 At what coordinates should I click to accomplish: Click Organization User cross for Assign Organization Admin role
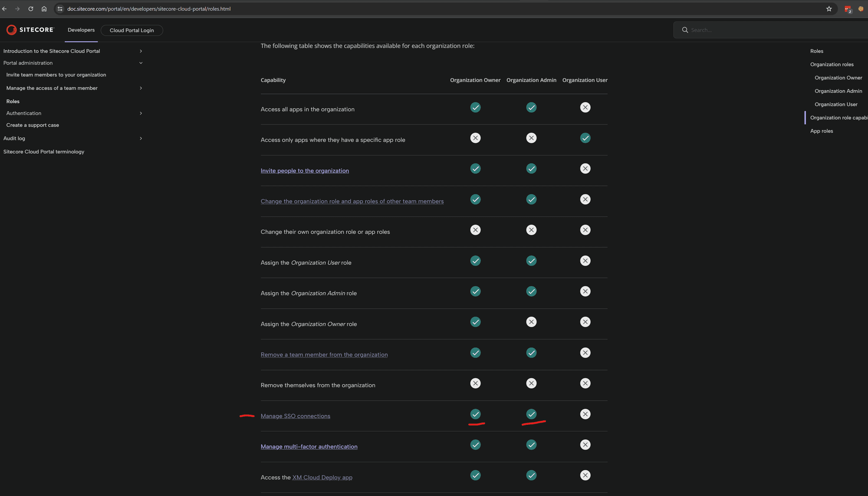[x=585, y=291]
